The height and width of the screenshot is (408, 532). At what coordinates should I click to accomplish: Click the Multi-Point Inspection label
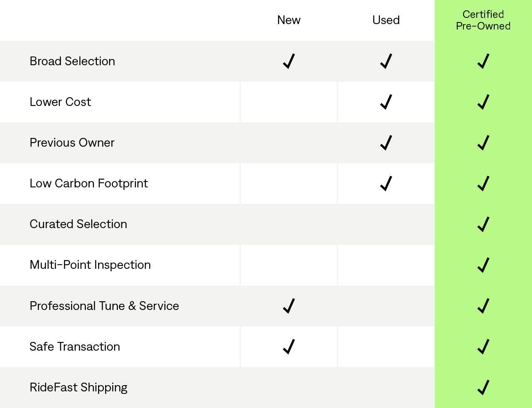tap(90, 265)
